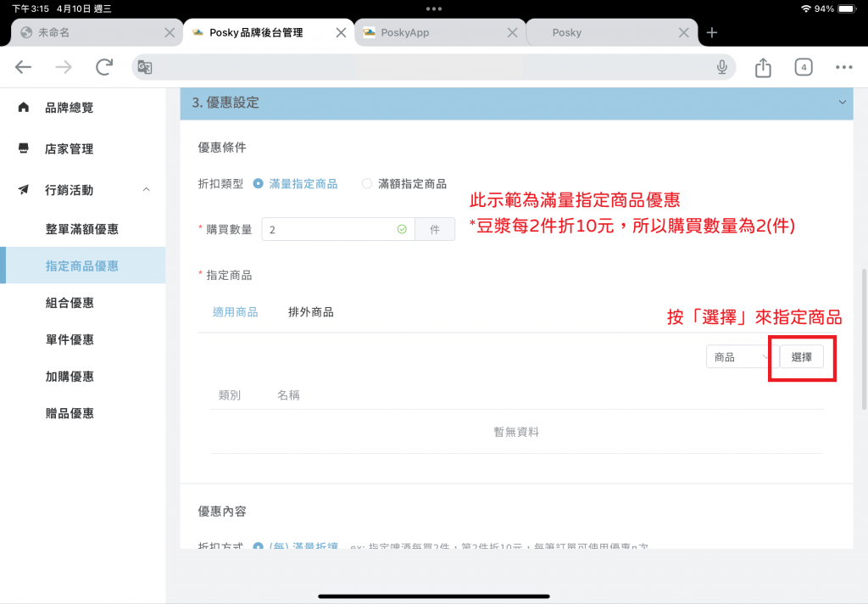The width and height of the screenshot is (868, 604).
Task: Click the 選擇 button
Action: tap(802, 357)
